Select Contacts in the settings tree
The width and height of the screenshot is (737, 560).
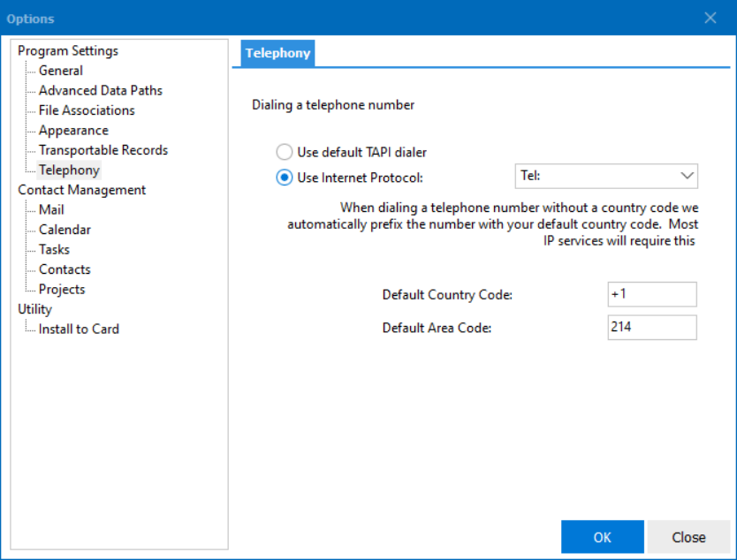(64, 269)
